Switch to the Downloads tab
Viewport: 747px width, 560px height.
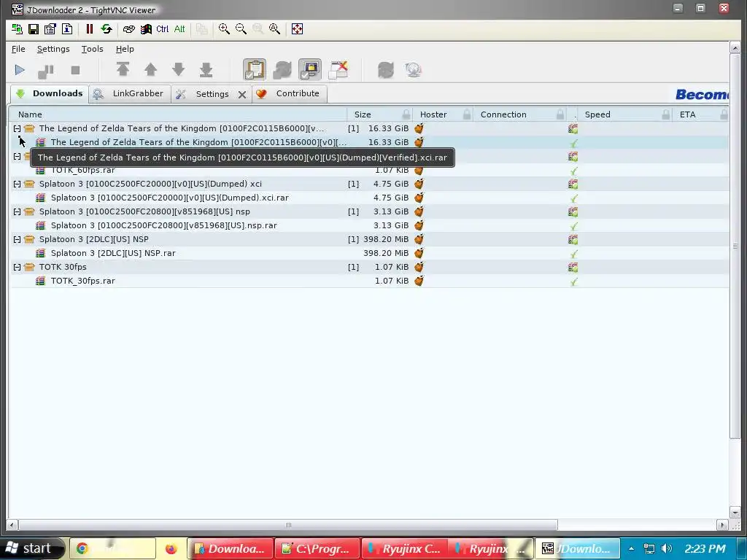pos(50,93)
